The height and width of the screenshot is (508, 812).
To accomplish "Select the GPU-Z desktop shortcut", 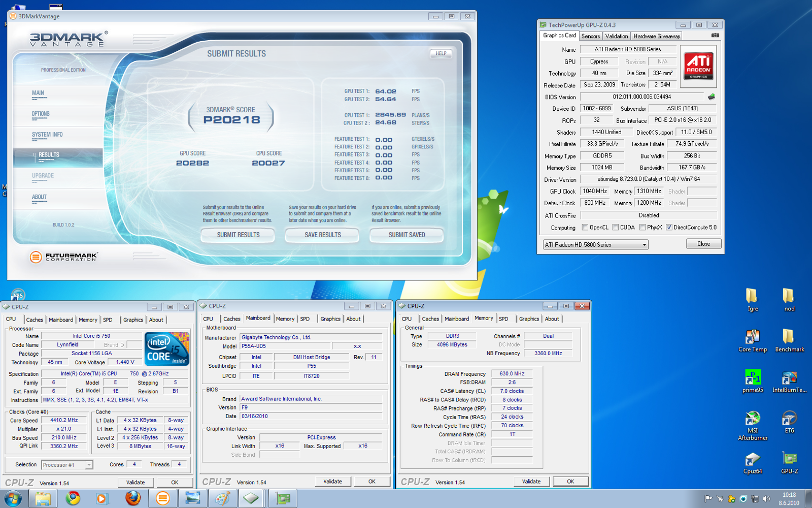I will 789,462.
